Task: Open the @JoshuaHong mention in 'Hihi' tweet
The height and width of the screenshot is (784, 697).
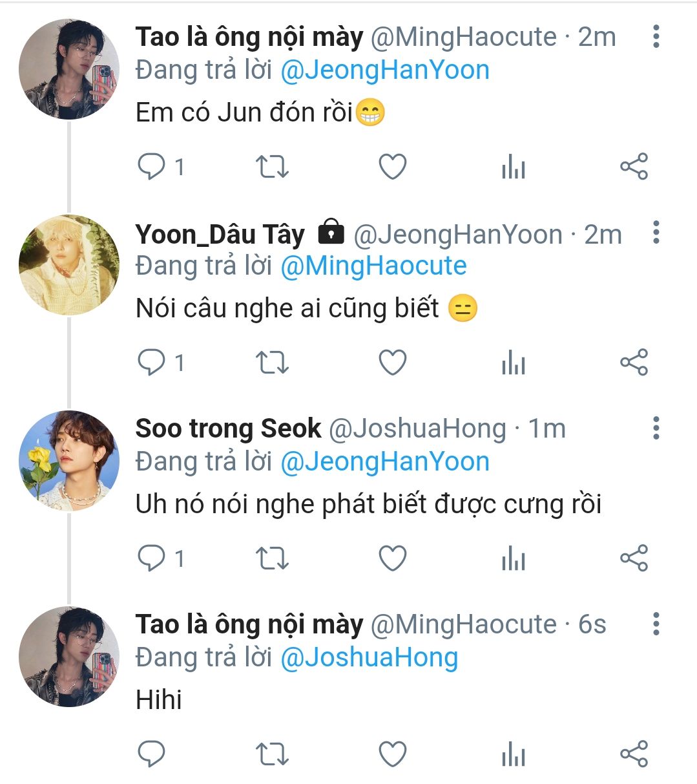Action: pyautogui.click(x=369, y=657)
